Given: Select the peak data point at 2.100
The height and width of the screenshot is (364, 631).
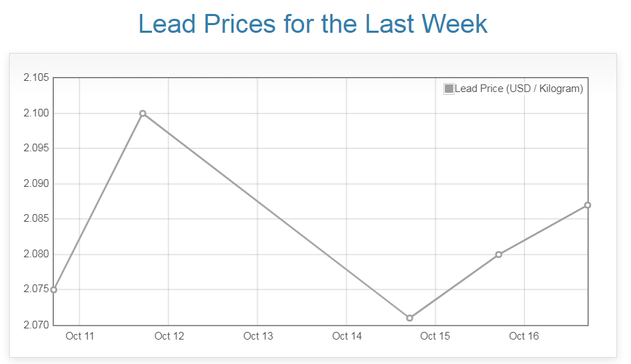Looking at the screenshot, I should click(x=143, y=113).
